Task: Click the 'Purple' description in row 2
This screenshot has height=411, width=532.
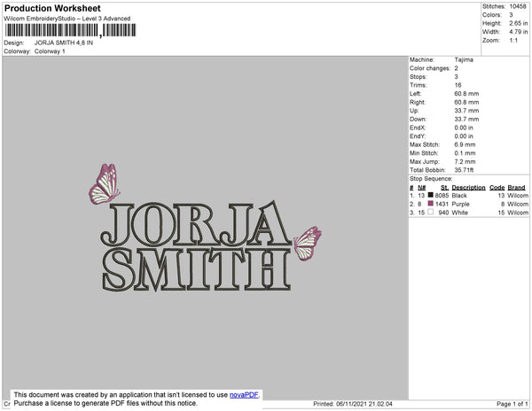Action: [x=461, y=204]
